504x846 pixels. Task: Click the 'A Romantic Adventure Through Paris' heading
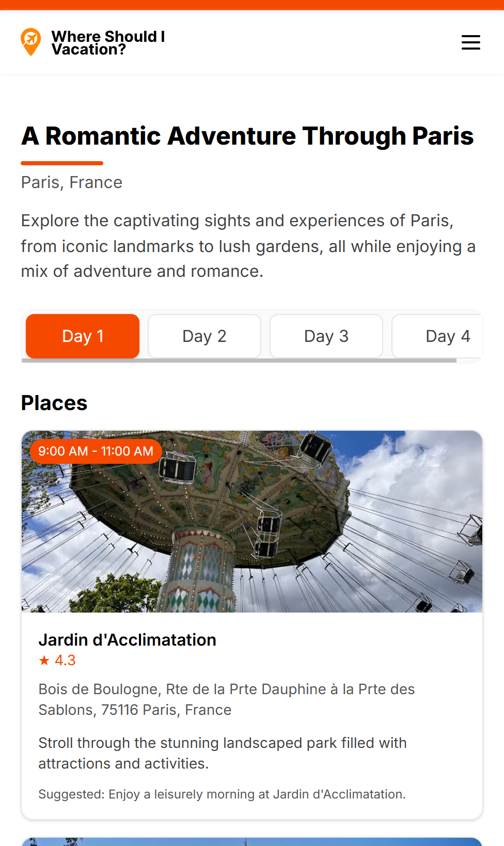247,136
